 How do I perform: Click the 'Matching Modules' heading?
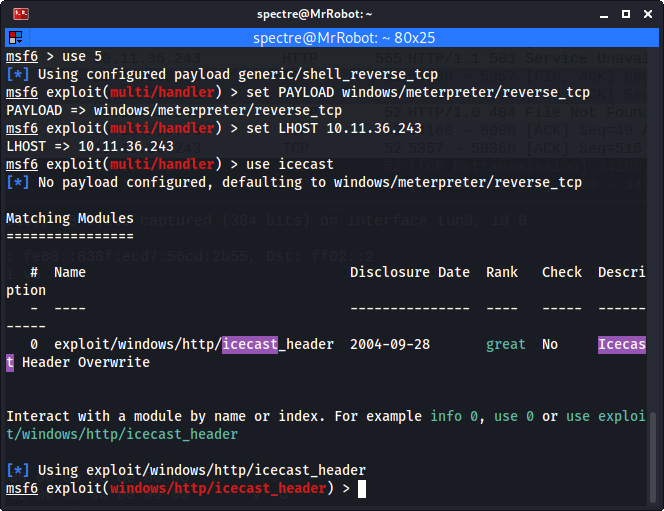pyautogui.click(x=70, y=218)
